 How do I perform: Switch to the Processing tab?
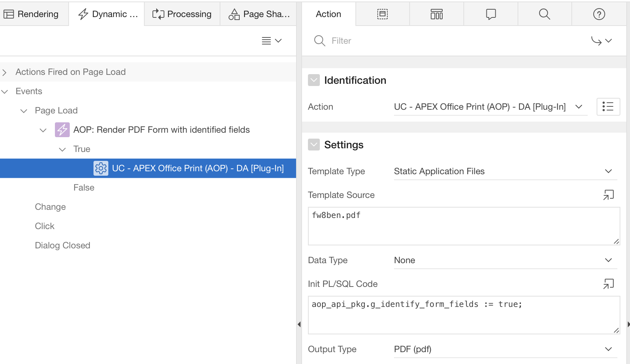182,14
